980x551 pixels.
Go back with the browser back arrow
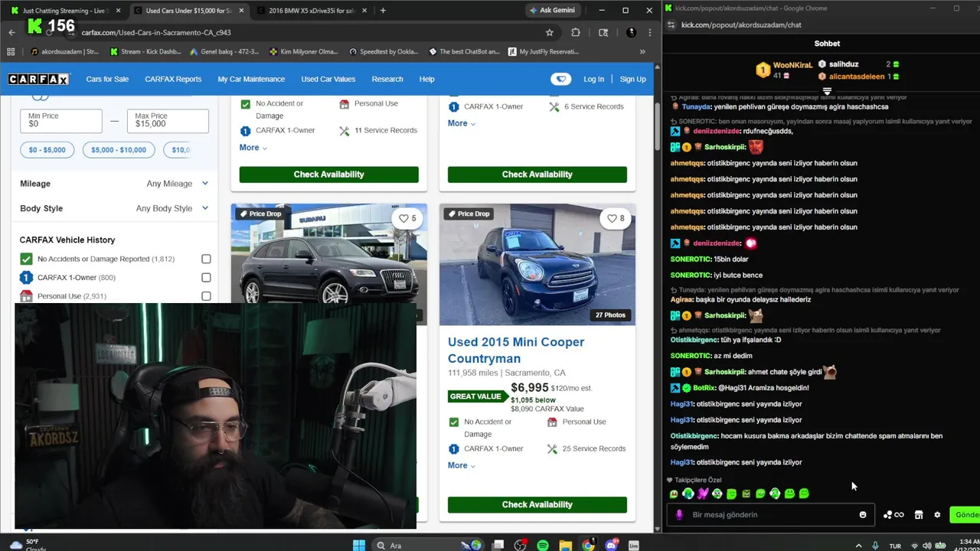[11, 32]
